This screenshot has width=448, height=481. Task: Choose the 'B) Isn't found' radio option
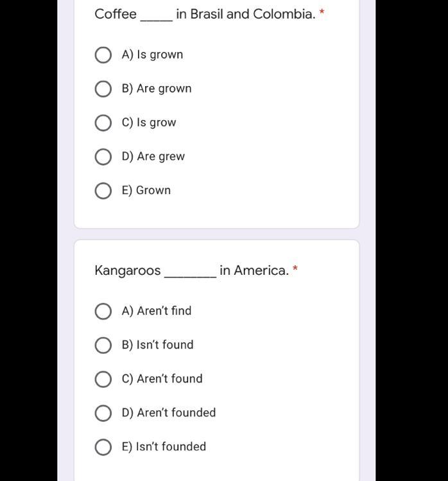click(x=103, y=345)
